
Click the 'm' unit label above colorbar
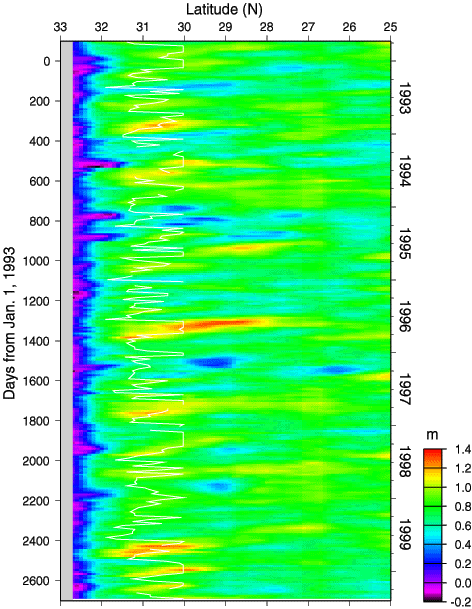[432, 435]
